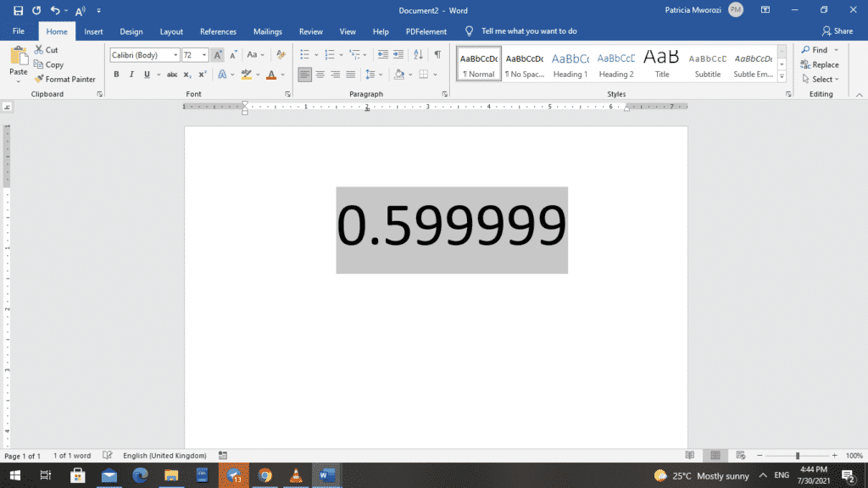Toggle italic formatting
The image size is (868, 488).
(131, 75)
